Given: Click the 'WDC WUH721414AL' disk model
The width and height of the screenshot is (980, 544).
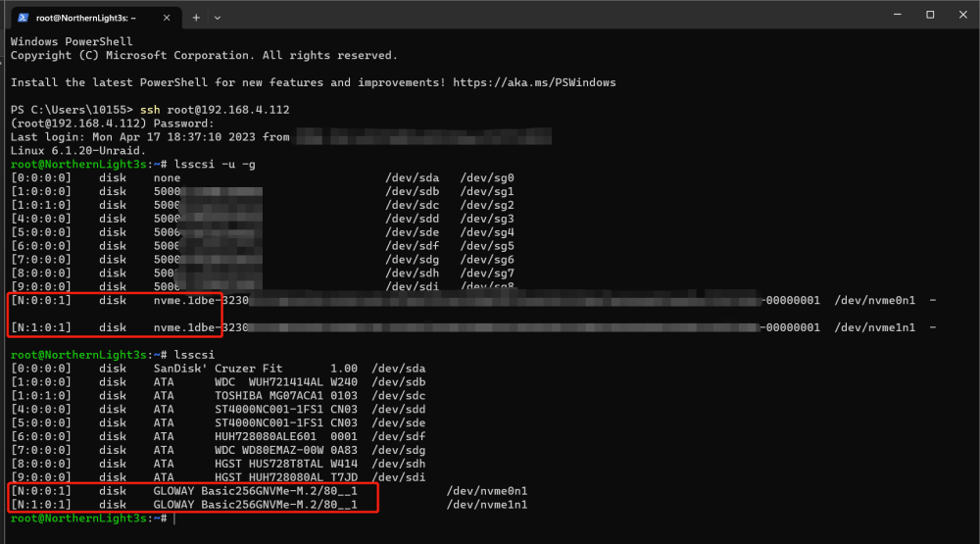Looking at the screenshot, I should (x=269, y=382).
